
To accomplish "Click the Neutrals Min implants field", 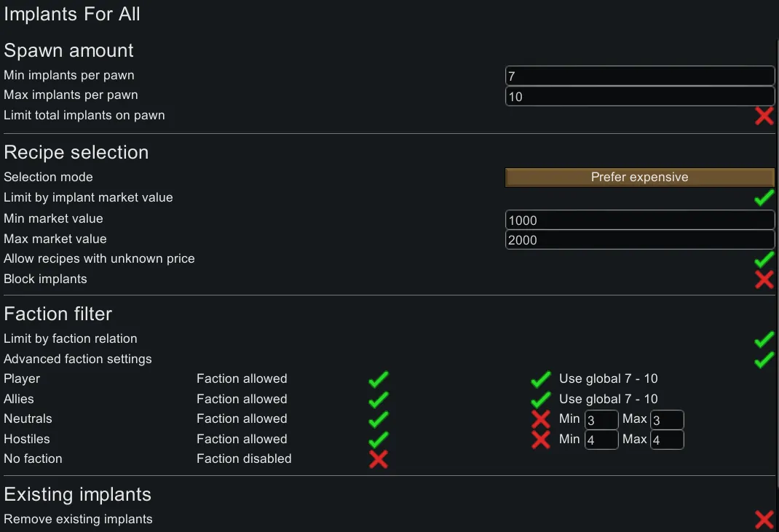I will [x=601, y=420].
